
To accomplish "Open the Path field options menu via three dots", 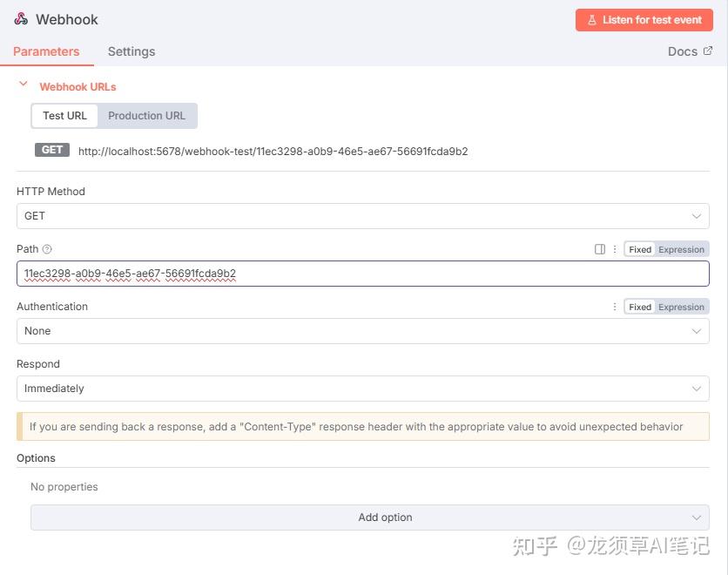I will tap(615, 249).
